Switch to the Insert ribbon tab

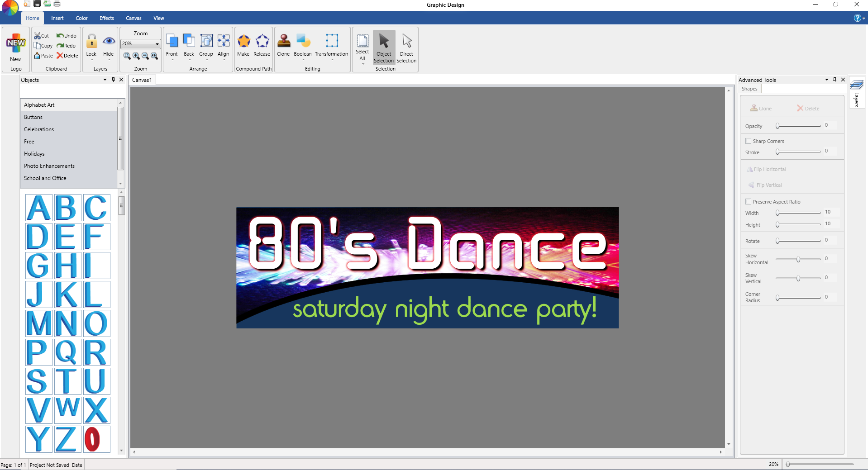[57, 18]
